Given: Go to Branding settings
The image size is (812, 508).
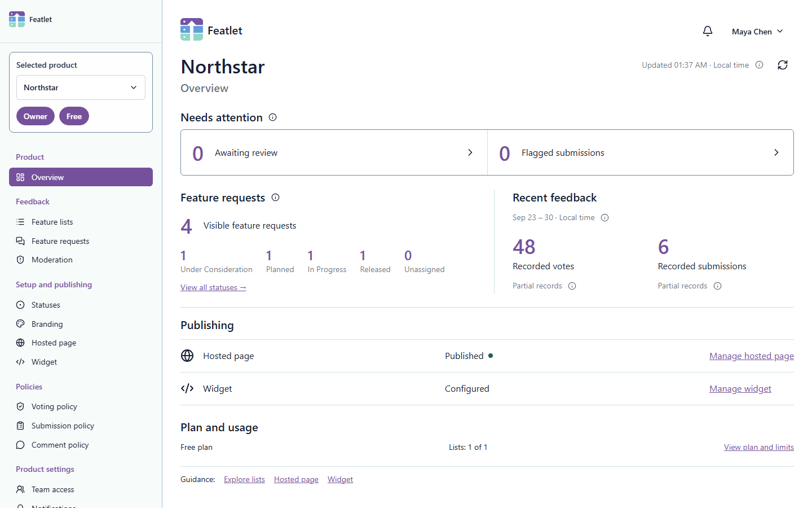Looking at the screenshot, I should pos(81,324).
